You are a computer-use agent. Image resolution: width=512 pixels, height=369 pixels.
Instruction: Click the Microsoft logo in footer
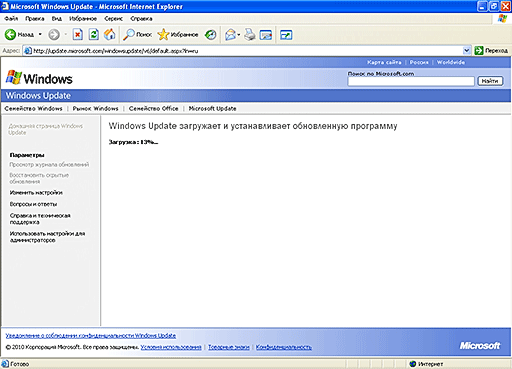coord(480,346)
